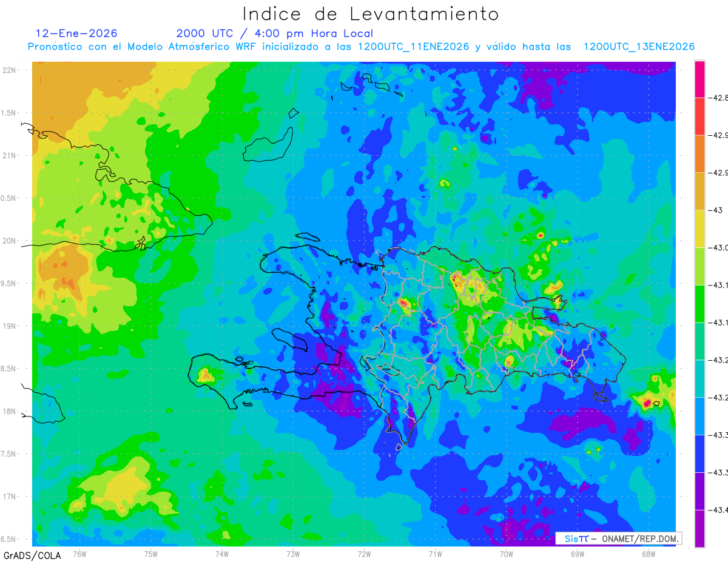The width and height of the screenshot is (728, 562).
Task: Select the '-43' legend value
Action: 715,210
